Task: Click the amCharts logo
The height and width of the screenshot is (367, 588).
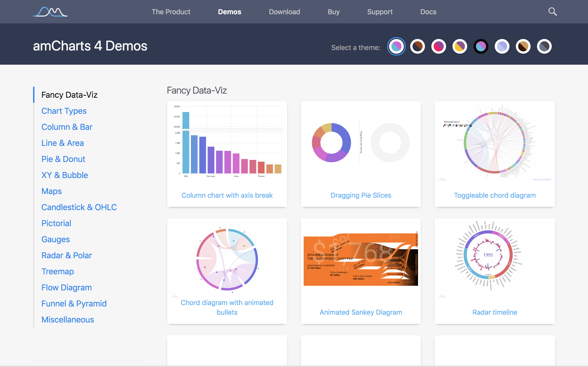Action: tap(50, 11)
